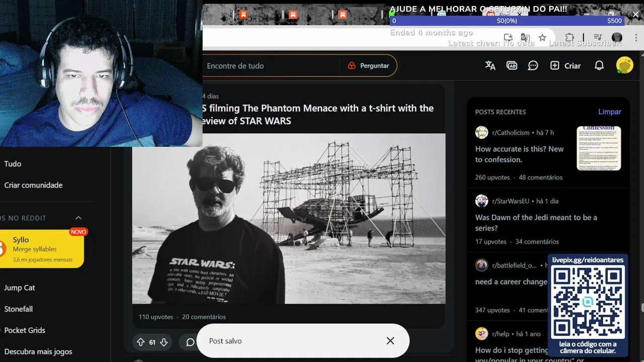644x362 pixels.
Task: Click the install app icon in address bar
Action: pos(508,38)
